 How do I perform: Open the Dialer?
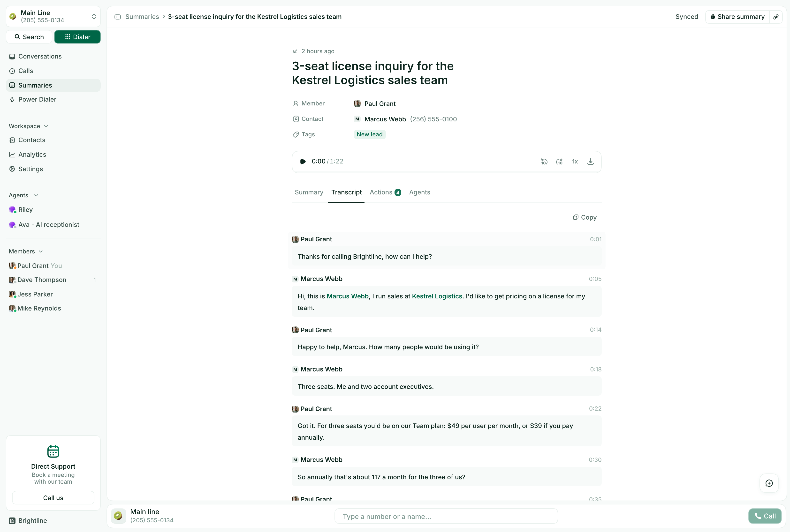77,37
